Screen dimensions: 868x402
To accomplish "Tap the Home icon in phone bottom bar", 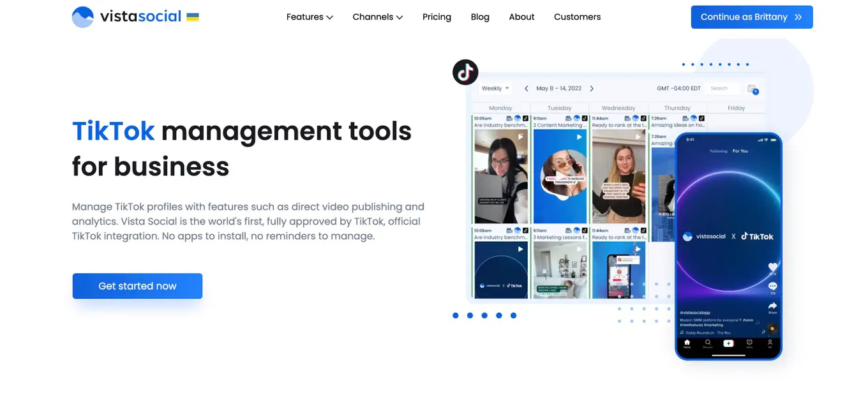I will coord(687,343).
